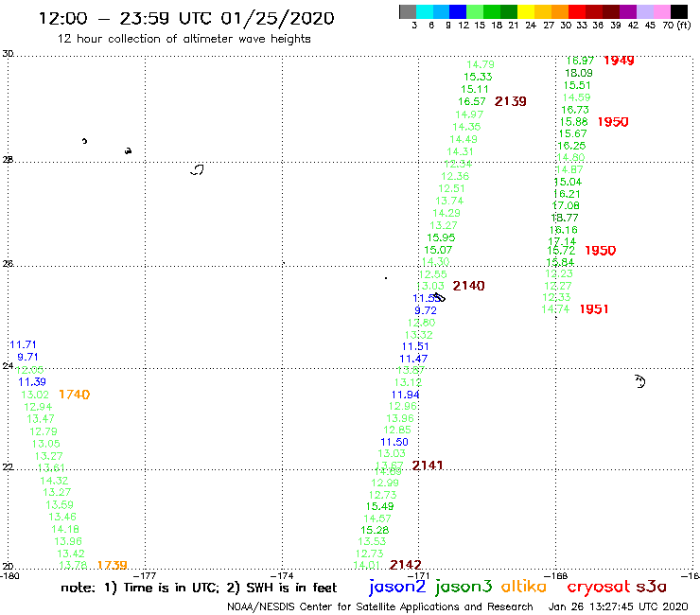Click the timestamp 'Jan 26 13:27:45 UTC 2020'
This screenshot has width=700, height=615.
coord(618,606)
